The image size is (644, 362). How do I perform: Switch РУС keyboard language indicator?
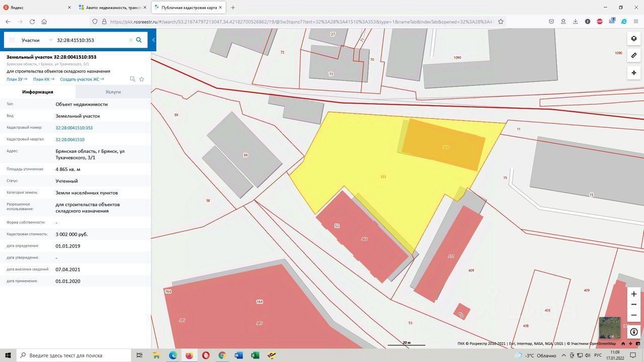[598, 355]
